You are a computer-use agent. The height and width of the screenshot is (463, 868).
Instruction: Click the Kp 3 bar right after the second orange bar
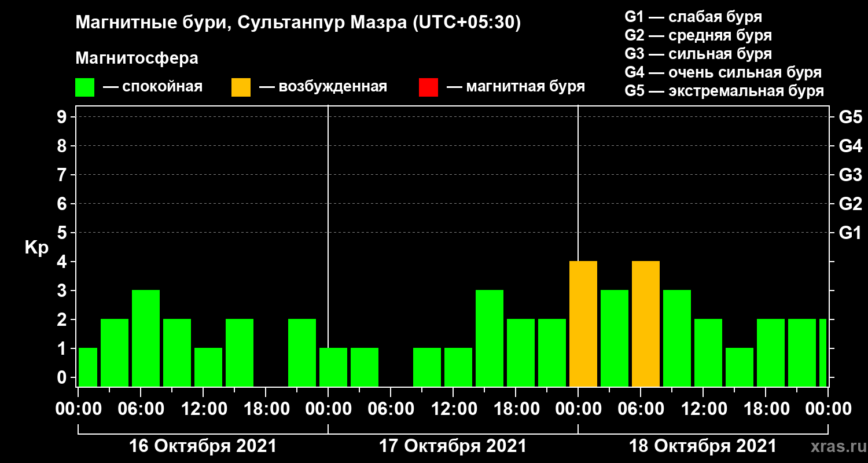click(677, 339)
